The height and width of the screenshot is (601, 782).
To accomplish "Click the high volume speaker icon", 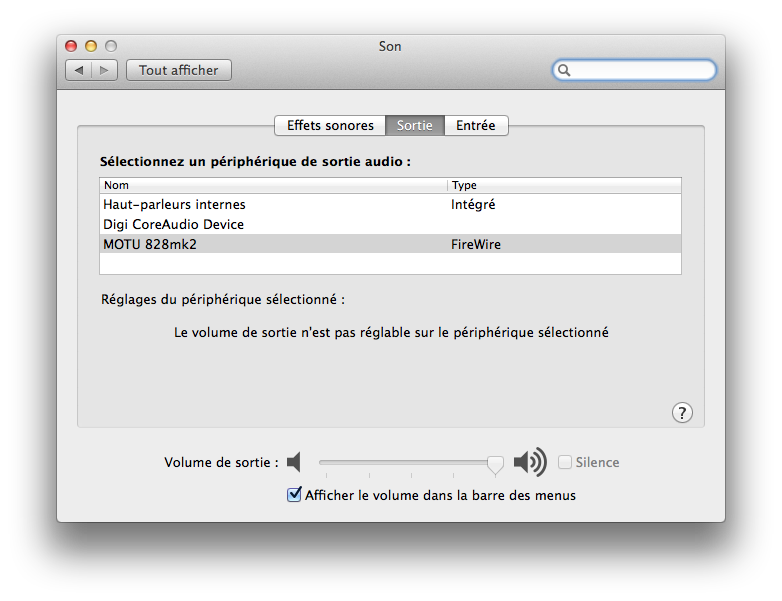I will point(530,462).
